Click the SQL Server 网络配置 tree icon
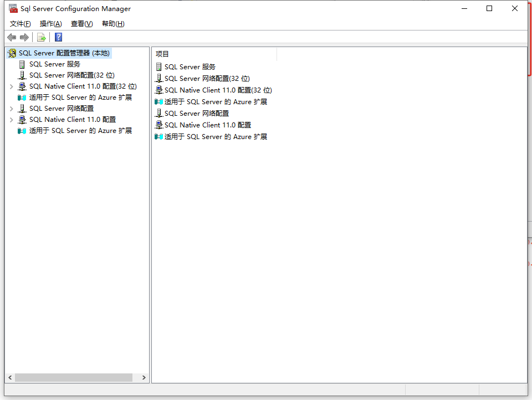Viewport: 532px width, 400px height. tap(22, 109)
